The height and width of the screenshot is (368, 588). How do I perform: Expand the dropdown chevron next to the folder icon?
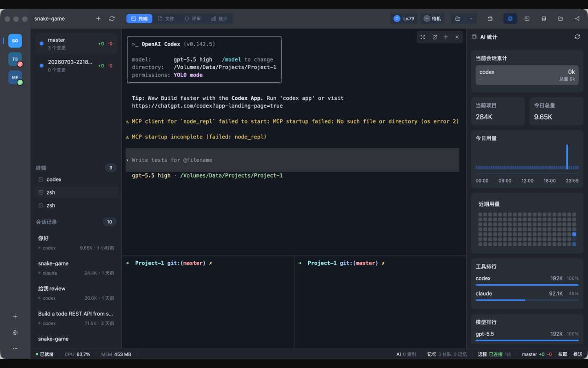click(471, 19)
